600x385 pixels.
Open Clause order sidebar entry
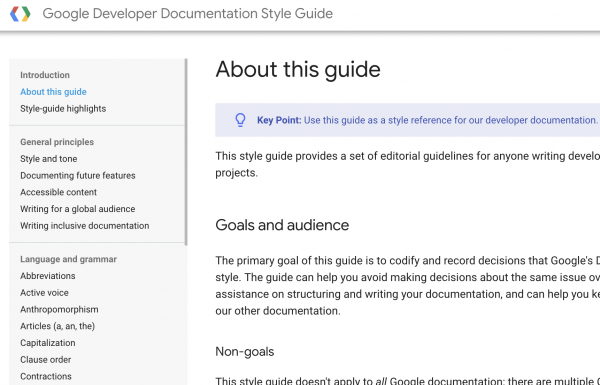(46, 360)
